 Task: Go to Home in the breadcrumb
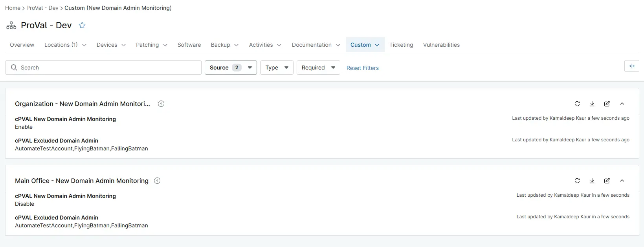(x=13, y=8)
